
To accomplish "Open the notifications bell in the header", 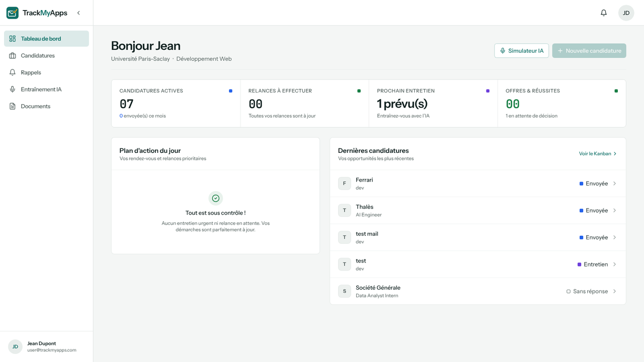I will [x=604, y=13].
